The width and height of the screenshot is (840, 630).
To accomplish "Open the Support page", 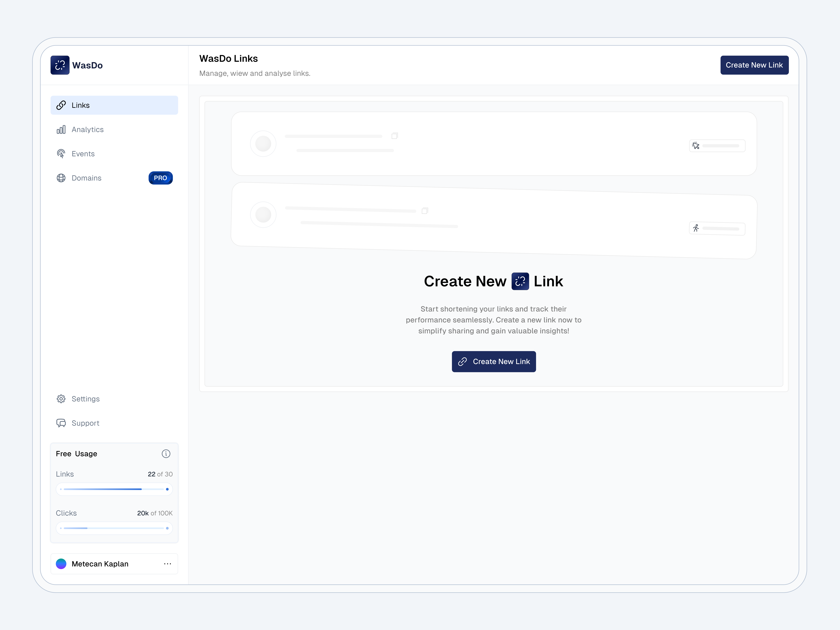I will click(x=114, y=423).
